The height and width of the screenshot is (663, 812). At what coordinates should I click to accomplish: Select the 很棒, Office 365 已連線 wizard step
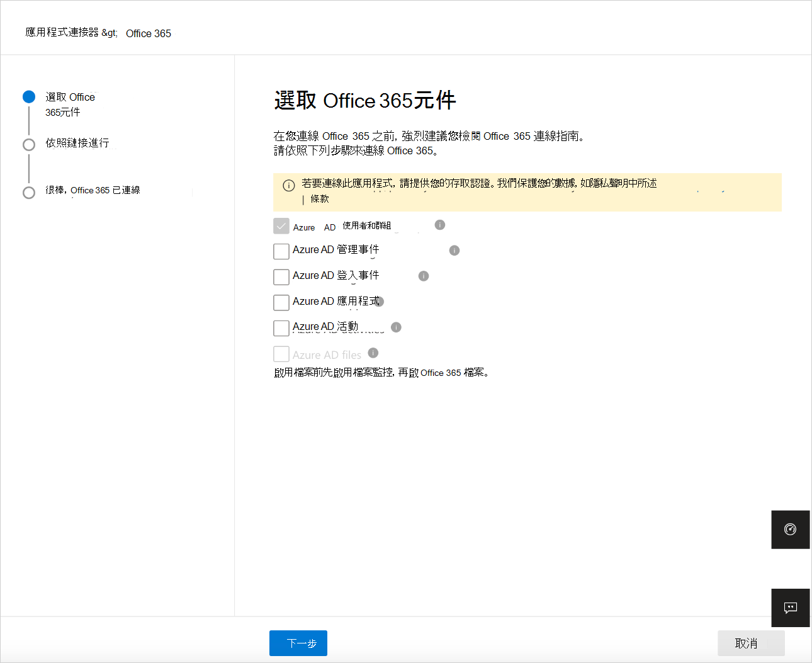coord(93,190)
